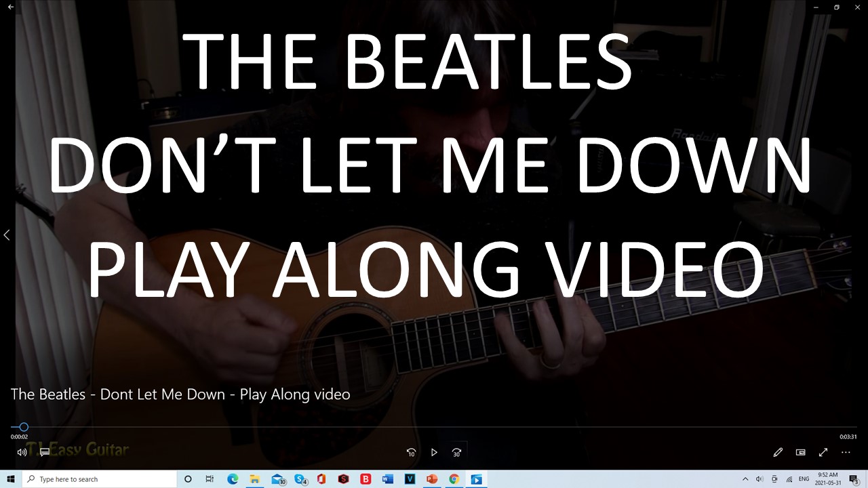Screen dimensions: 868x488
Task: Open Task View on the taskbar
Action: point(210,479)
